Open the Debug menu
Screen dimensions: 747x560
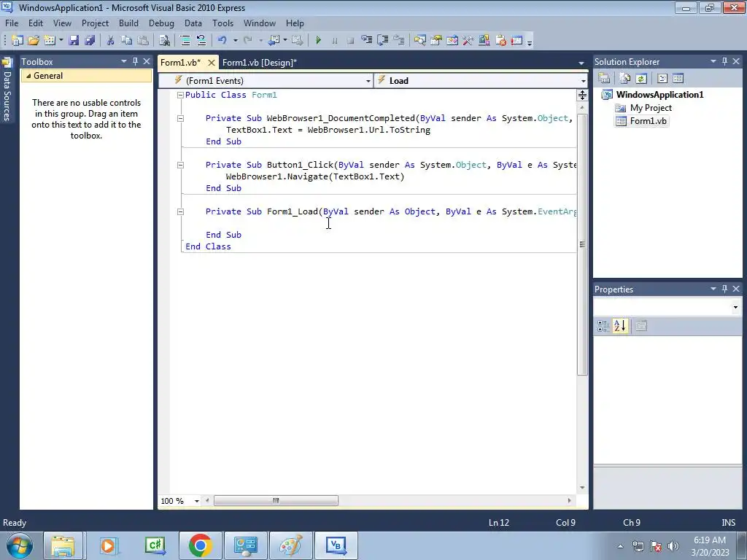coord(161,23)
